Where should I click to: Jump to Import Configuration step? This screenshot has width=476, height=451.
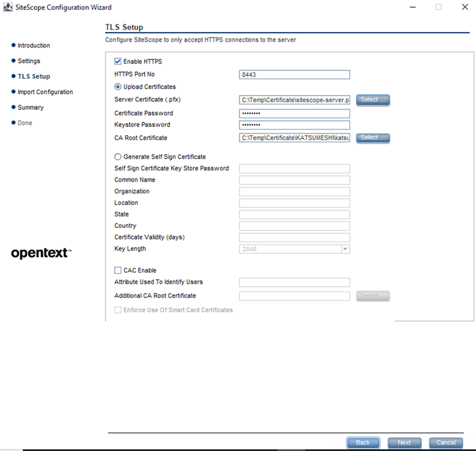(x=45, y=92)
